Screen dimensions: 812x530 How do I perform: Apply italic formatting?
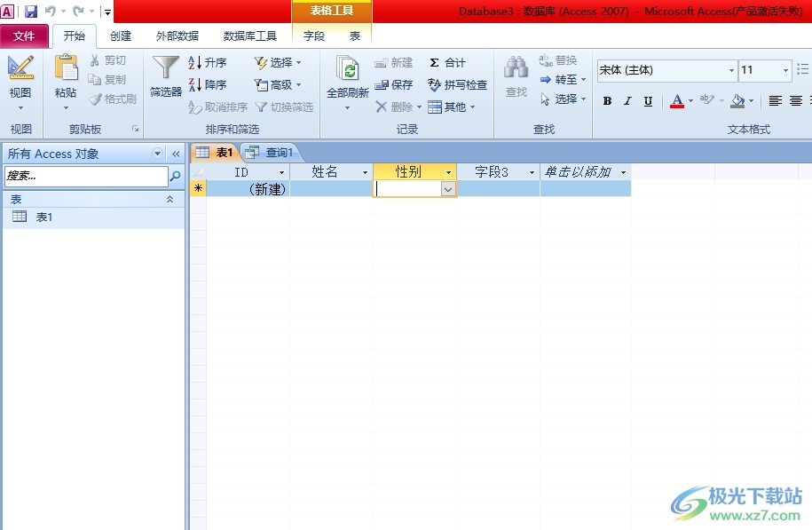click(x=627, y=101)
